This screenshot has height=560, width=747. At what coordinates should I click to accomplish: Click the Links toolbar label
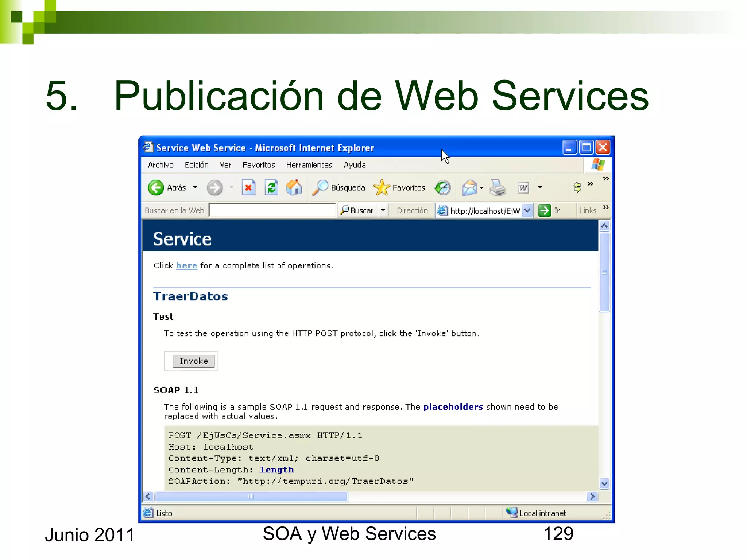[588, 210]
